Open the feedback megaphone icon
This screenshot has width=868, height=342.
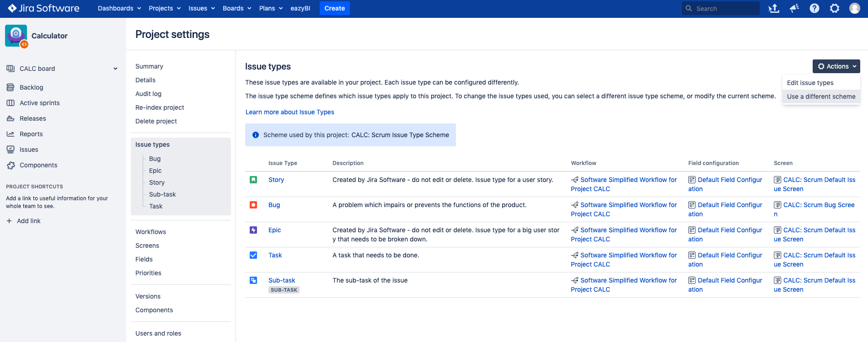pyautogui.click(x=794, y=8)
